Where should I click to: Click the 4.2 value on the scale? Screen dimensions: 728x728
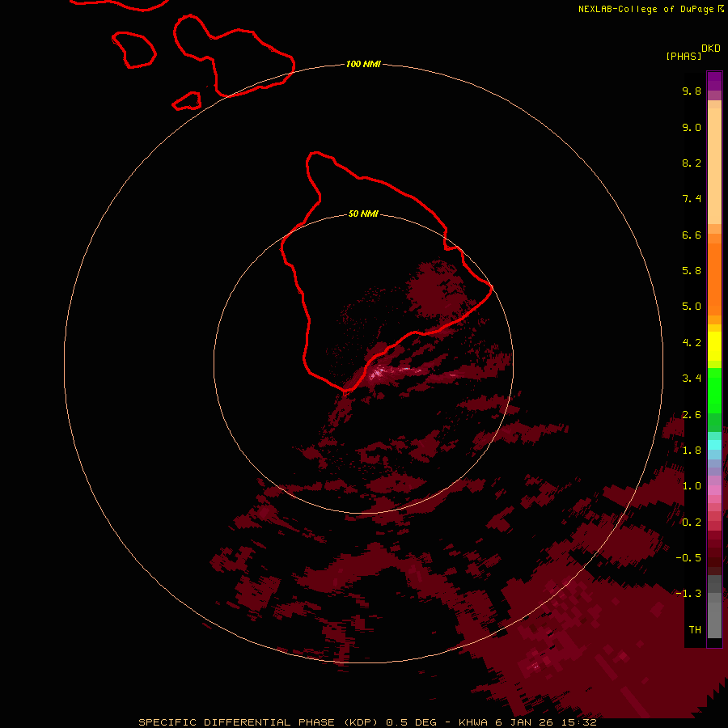click(x=692, y=343)
